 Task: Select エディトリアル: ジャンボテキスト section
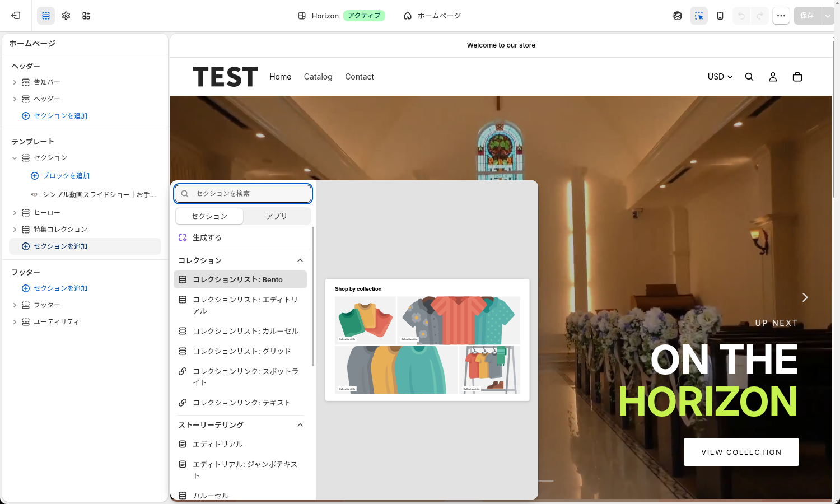pos(240,470)
